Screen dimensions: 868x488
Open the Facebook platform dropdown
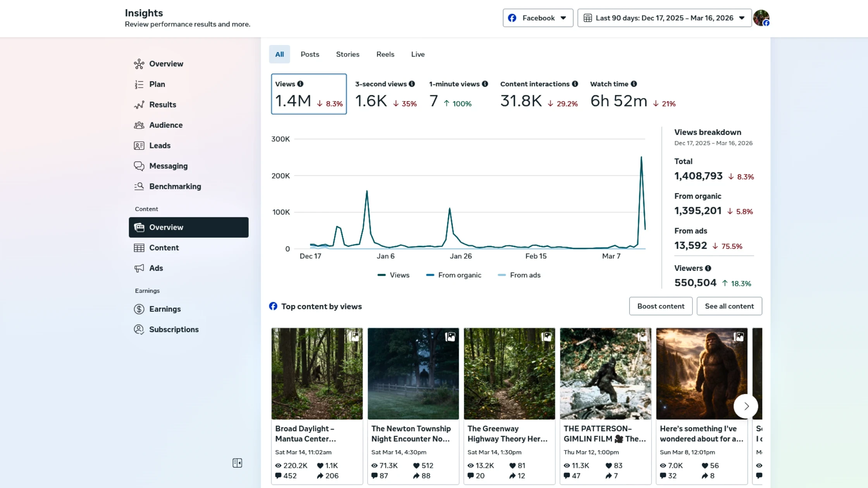coord(538,18)
